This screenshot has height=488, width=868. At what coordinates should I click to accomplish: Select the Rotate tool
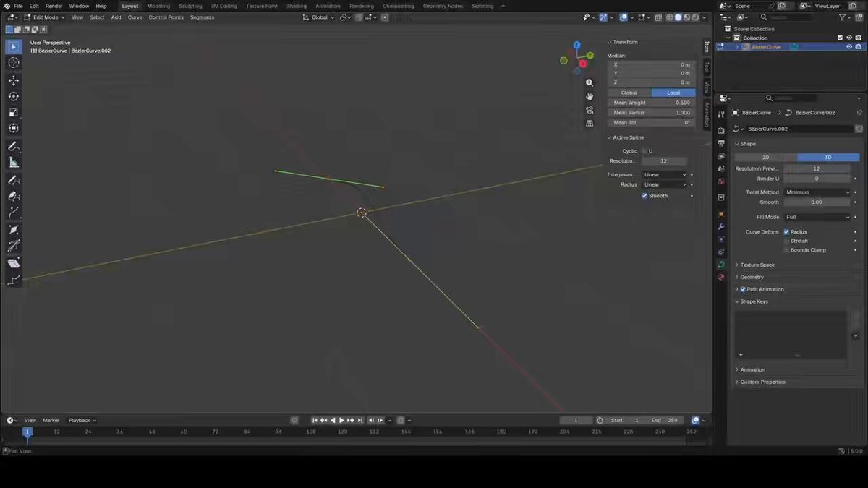click(x=14, y=96)
